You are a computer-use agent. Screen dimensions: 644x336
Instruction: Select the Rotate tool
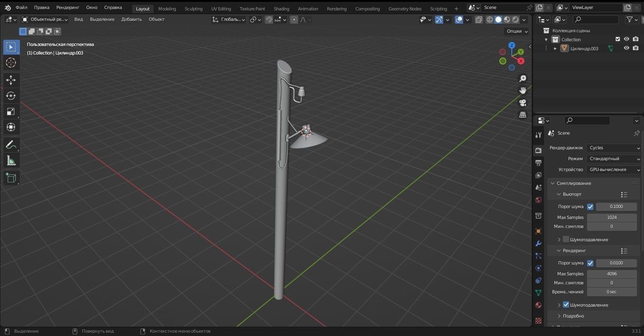tap(11, 96)
